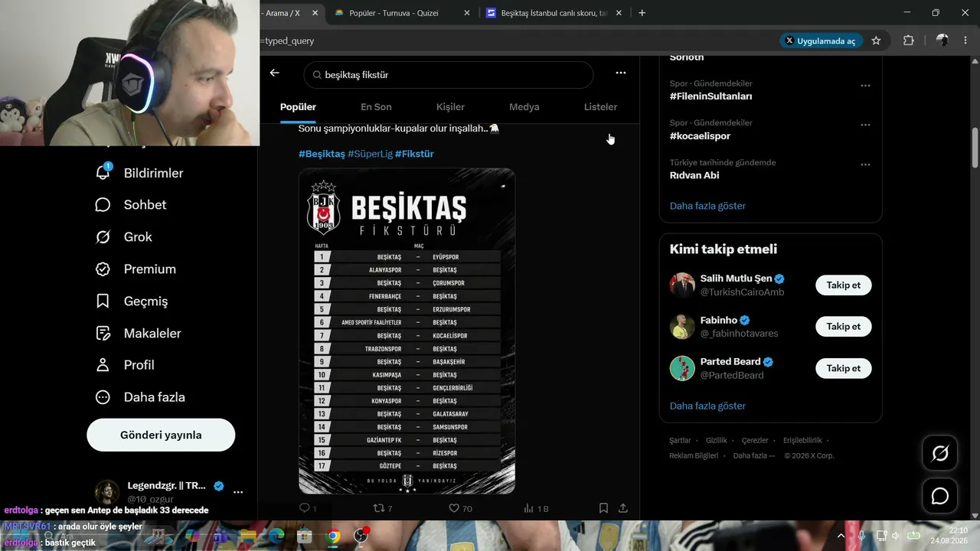This screenshot has height=551, width=980.
Task: Follow Salih Mutlu Şen with Takip et
Action: (x=844, y=285)
